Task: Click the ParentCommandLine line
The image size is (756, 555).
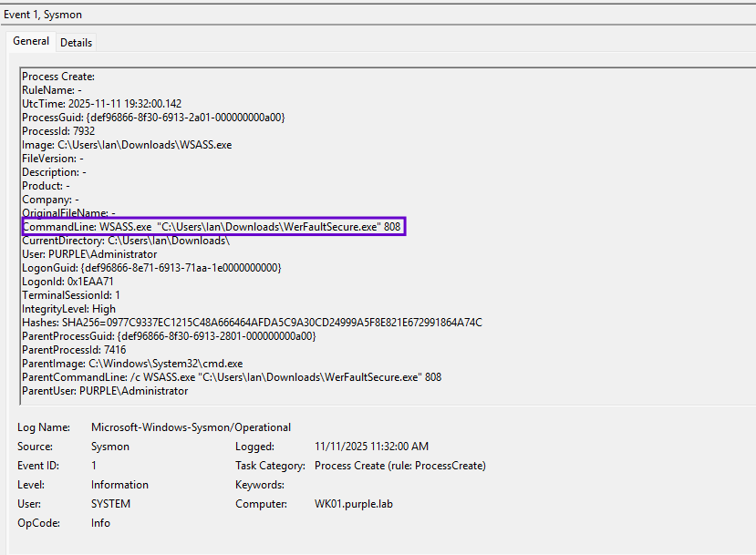Action: click(232, 377)
